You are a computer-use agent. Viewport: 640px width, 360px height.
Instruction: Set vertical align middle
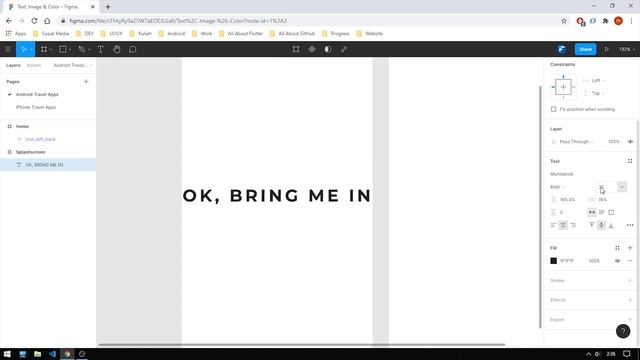[x=601, y=225]
